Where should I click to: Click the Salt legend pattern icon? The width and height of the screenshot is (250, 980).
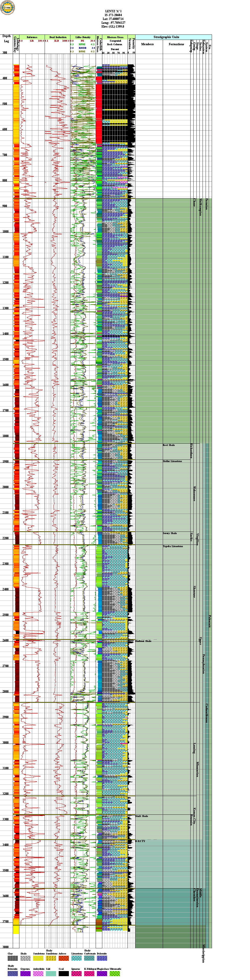pos(51,973)
